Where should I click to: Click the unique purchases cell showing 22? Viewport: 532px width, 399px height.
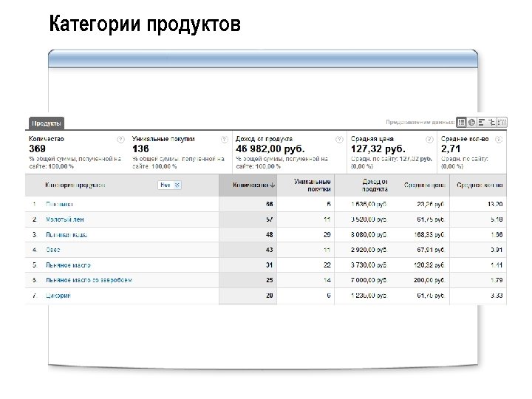point(327,265)
